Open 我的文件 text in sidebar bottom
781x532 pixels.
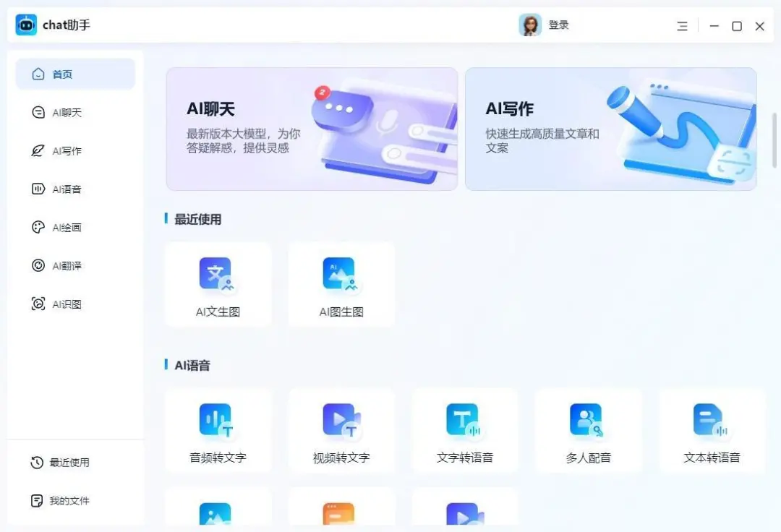(x=69, y=501)
